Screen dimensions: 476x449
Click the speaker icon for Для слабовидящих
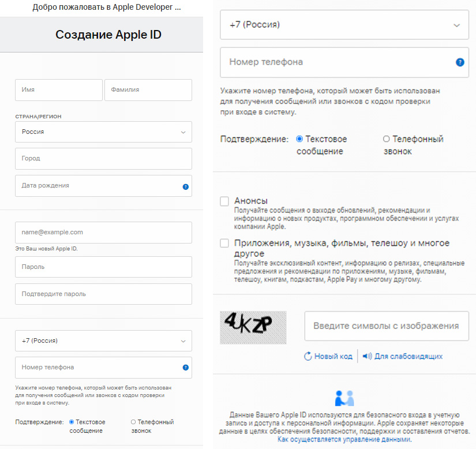tap(367, 356)
